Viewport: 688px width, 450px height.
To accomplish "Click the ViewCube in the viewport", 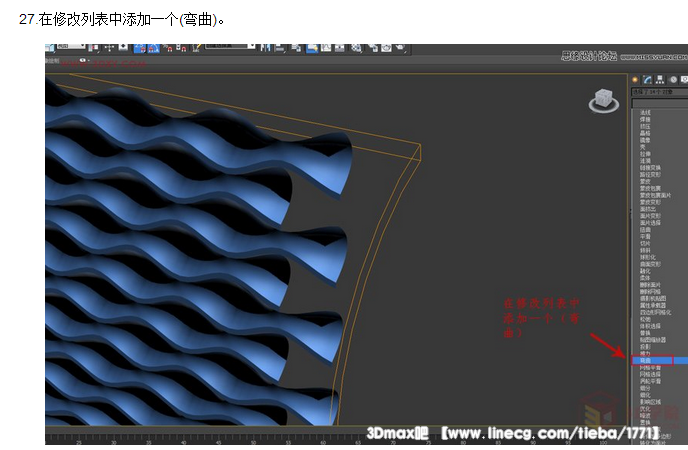I will (x=604, y=100).
